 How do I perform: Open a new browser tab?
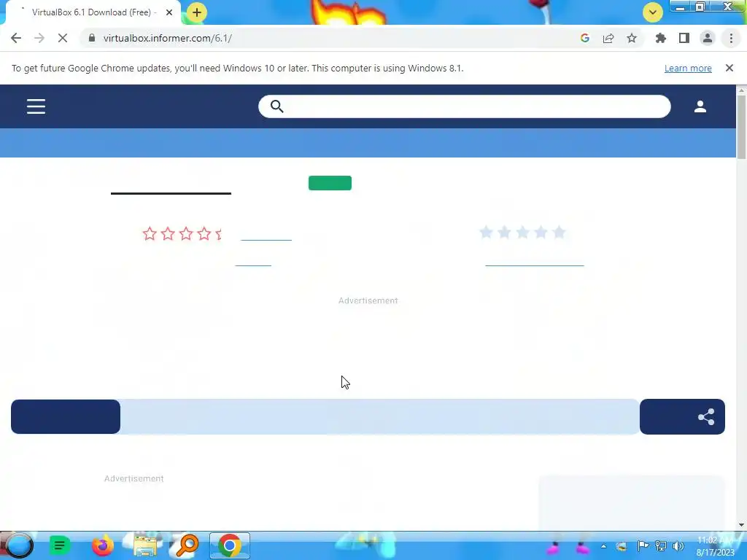[x=197, y=12]
